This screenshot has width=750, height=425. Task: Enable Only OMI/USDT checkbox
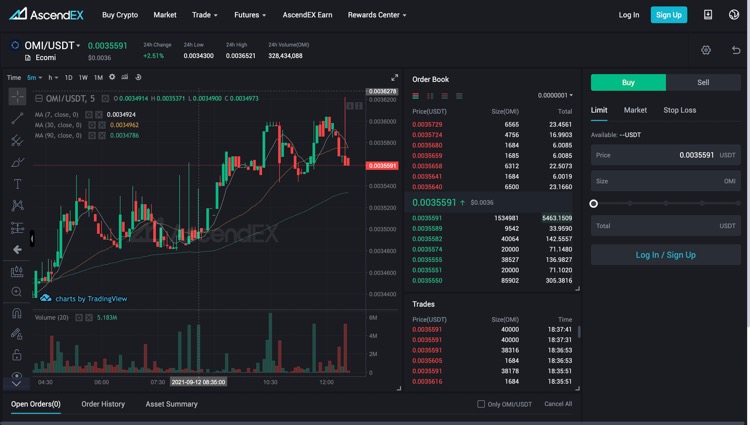pos(481,404)
